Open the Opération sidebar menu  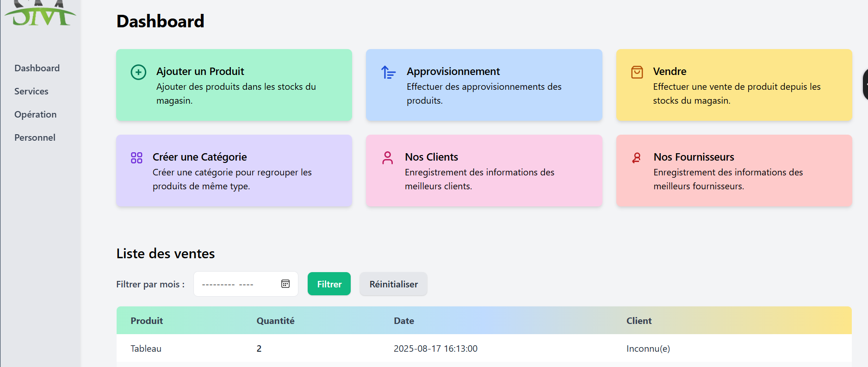[x=36, y=114]
